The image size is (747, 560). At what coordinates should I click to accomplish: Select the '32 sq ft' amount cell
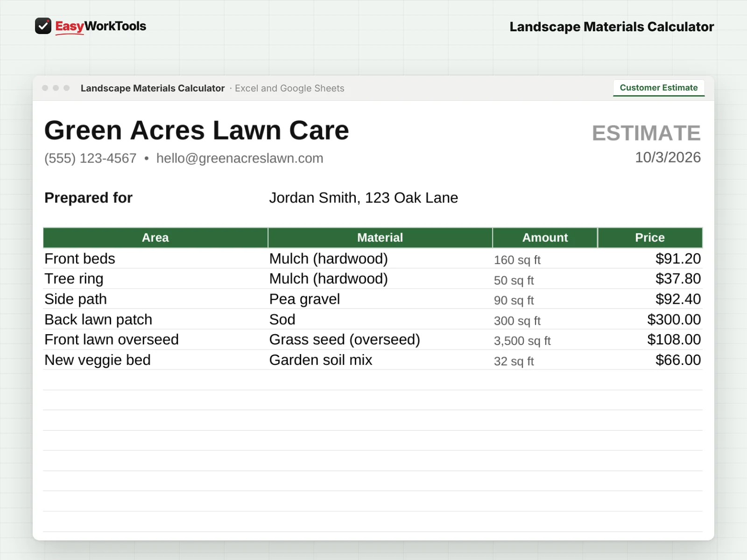point(545,360)
